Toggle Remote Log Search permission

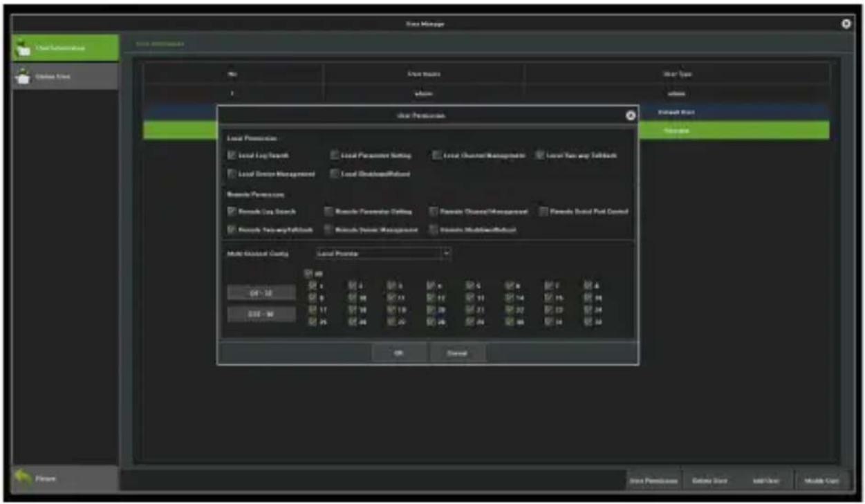pyautogui.click(x=232, y=212)
